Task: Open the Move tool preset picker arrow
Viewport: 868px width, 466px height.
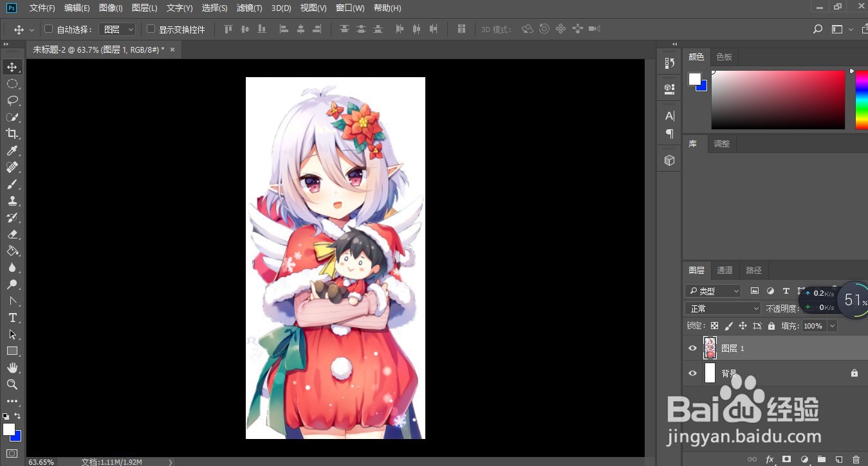Action: coord(32,30)
